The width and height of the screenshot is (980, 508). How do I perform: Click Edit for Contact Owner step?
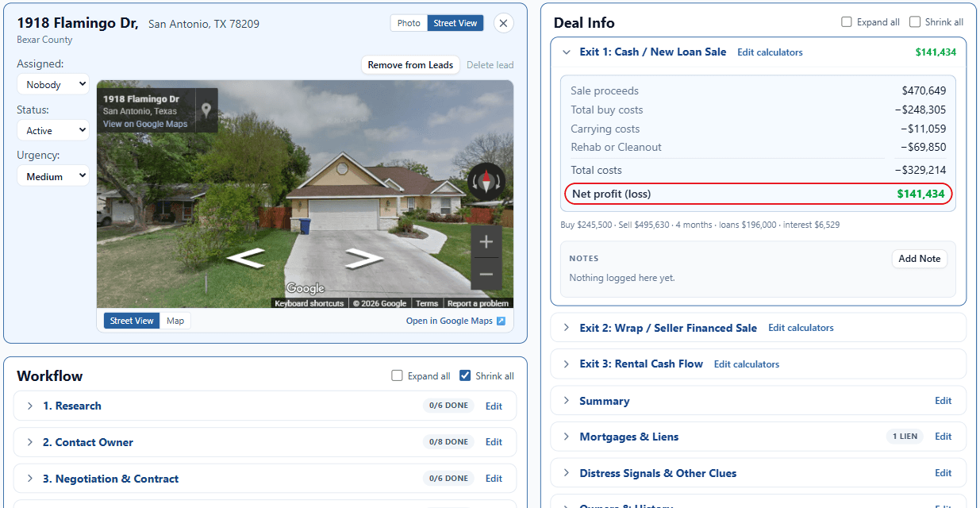(494, 442)
